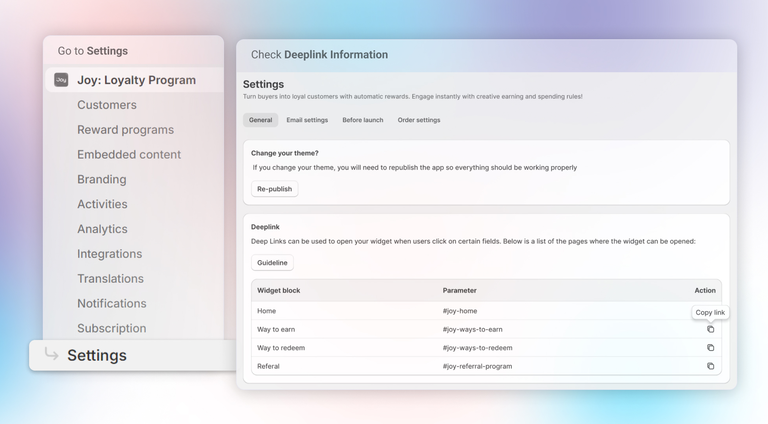The image size is (768, 424).
Task: Open the Analytics section
Action: click(x=102, y=229)
